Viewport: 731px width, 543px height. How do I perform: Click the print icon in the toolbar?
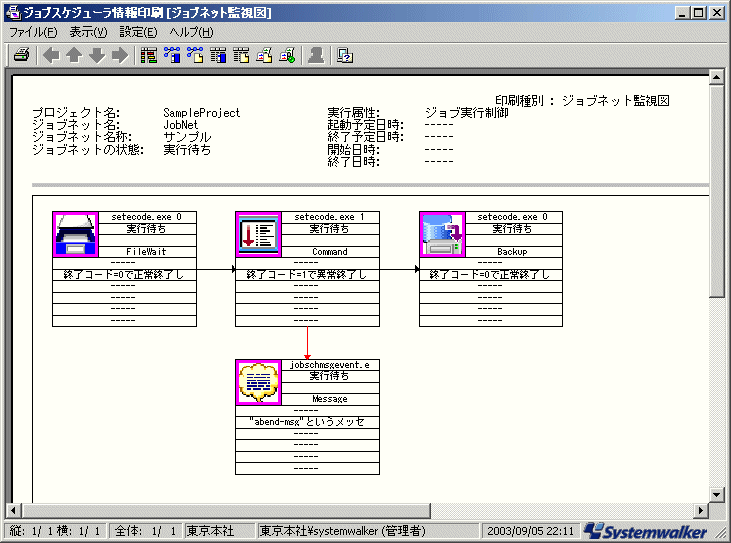point(21,55)
